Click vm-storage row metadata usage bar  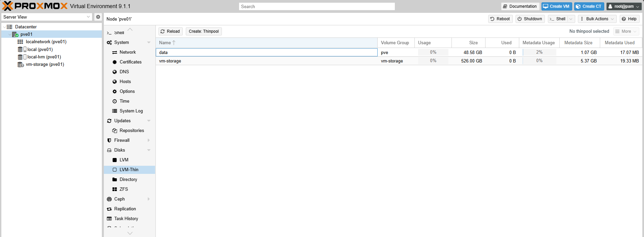tap(539, 61)
